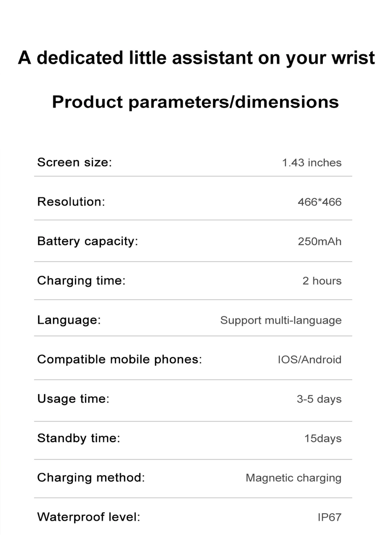The height and width of the screenshot is (535, 392).
Task: Click the "IP67" waterproof value
Action: tap(329, 517)
